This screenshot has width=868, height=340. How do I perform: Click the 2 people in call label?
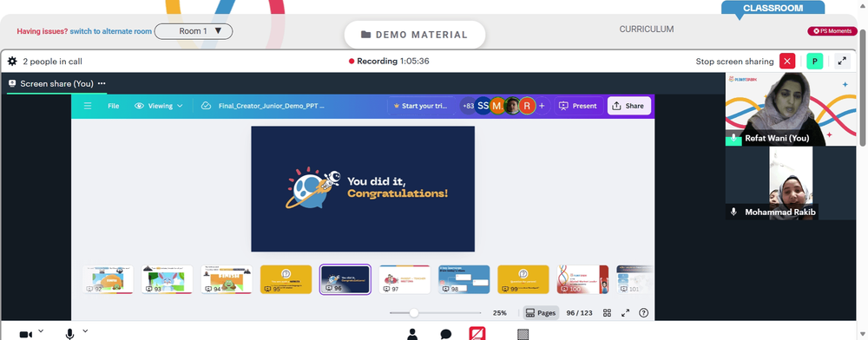coord(53,62)
